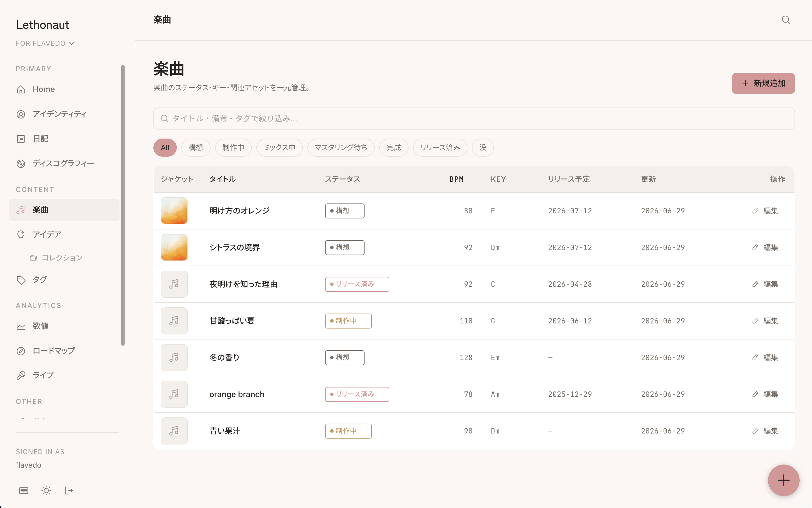This screenshot has height=508, width=812.
Task: Select the リリース済み filter chip
Action: coord(440,148)
